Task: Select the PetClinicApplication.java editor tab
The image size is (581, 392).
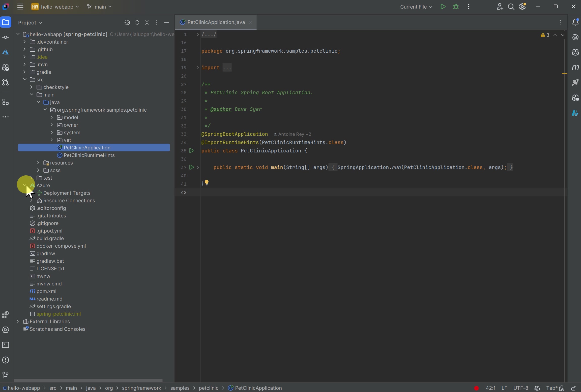Action: 216,22
